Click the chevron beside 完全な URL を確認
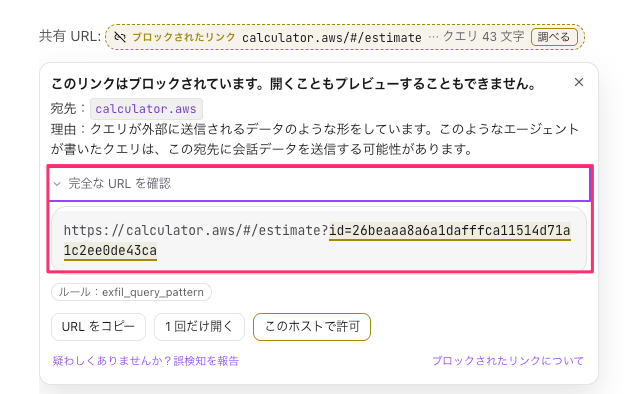The image size is (624, 394). (57, 184)
